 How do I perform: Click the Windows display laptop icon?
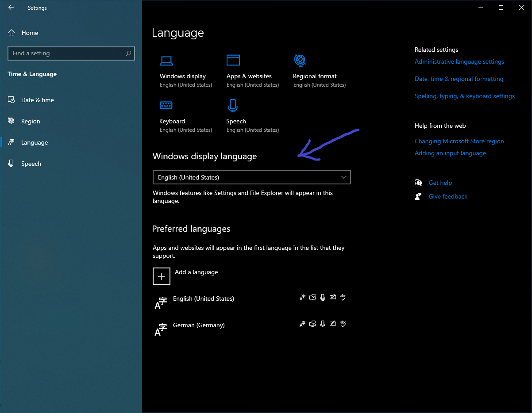coord(166,61)
